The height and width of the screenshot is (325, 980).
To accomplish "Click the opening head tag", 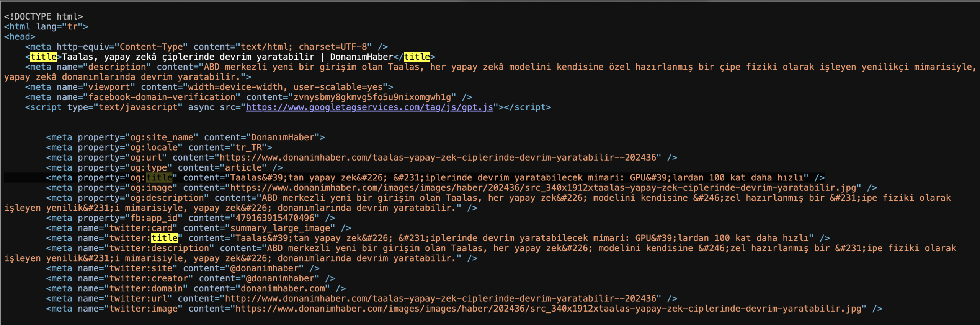I will pyautogui.click(x=20, y=37).
